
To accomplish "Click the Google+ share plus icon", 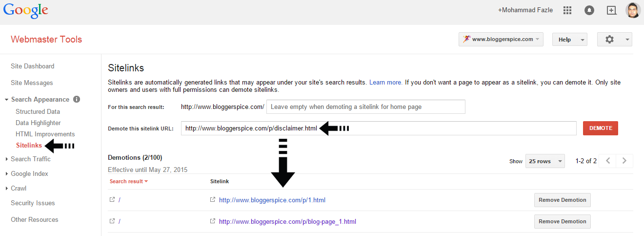I will point(611,10).
